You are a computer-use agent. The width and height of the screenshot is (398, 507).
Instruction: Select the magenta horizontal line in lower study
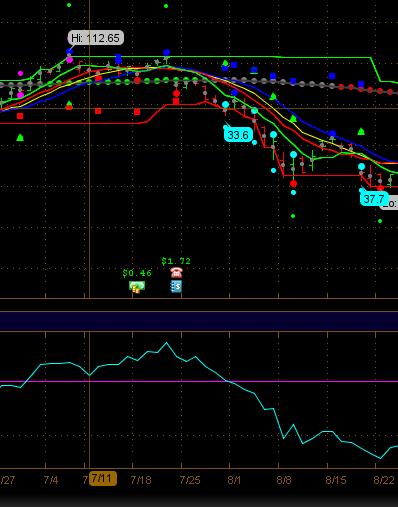[199, 381]
